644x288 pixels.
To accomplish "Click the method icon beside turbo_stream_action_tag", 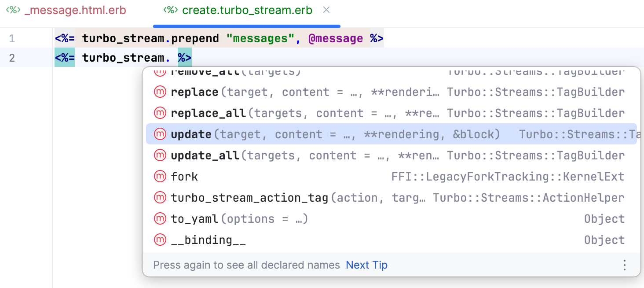I will [160, 197].
